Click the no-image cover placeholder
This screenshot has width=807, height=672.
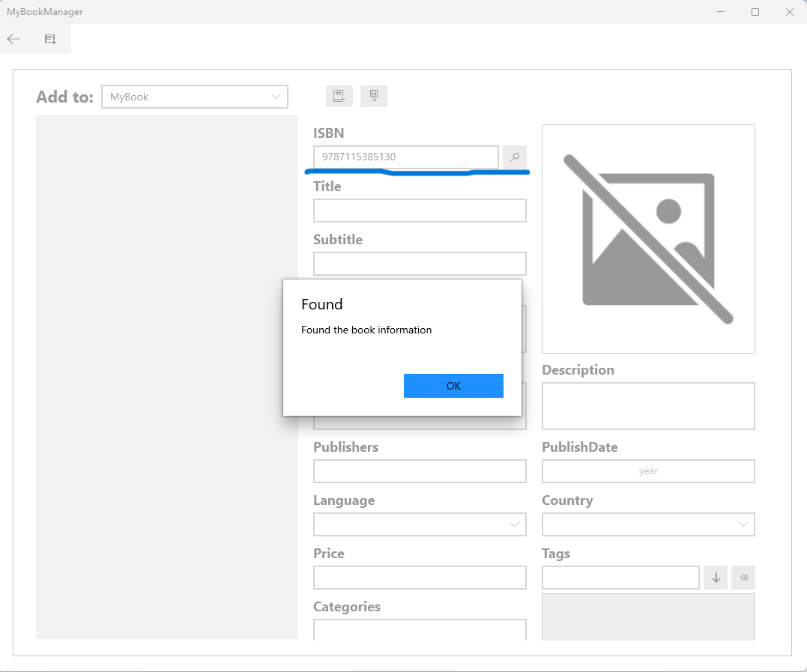click(x=648, y=239)
